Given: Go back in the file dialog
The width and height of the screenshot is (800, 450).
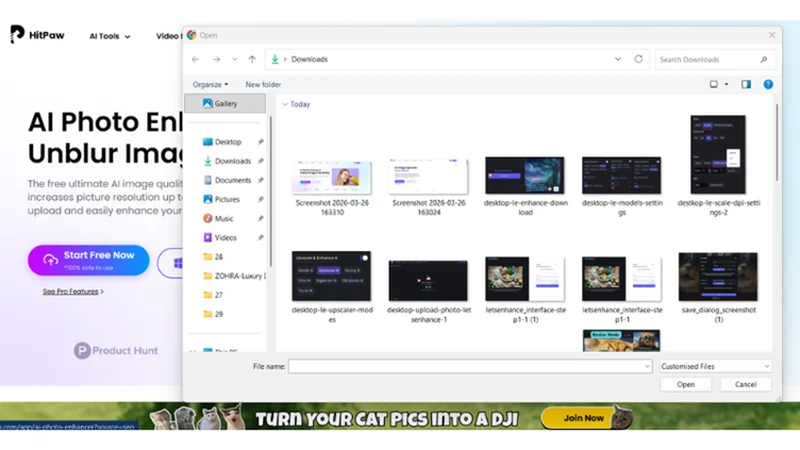Looking at the screenshot, I should click(195, 60).
